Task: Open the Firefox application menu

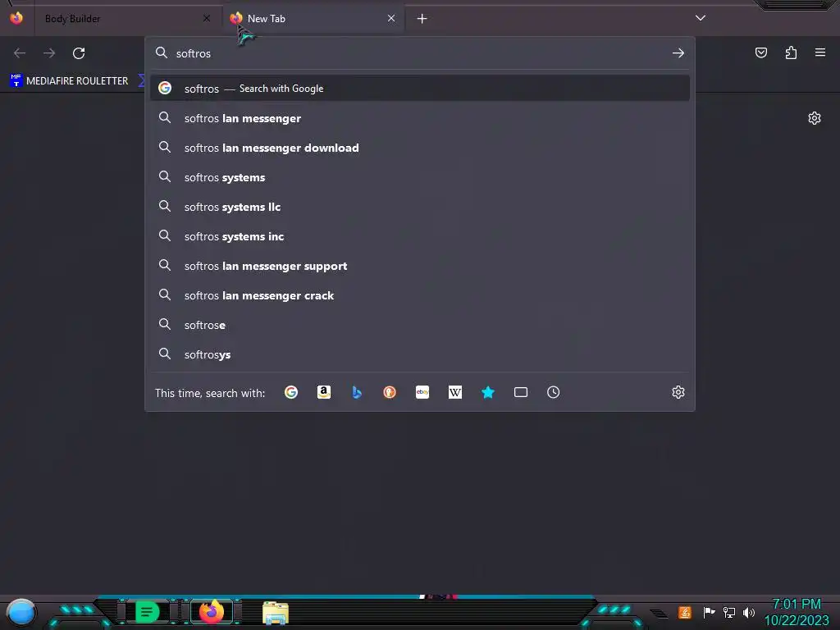Action: (x=820, y=52)
